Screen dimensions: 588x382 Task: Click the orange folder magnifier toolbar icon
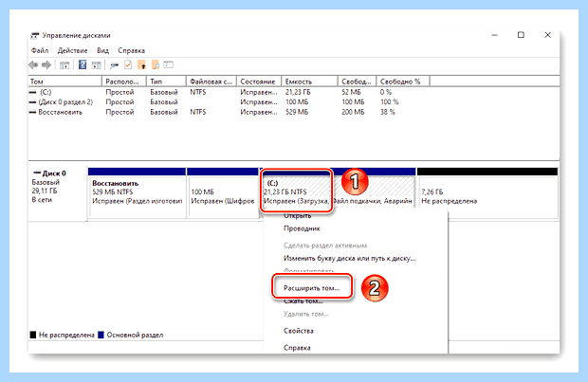pos(156,65)
